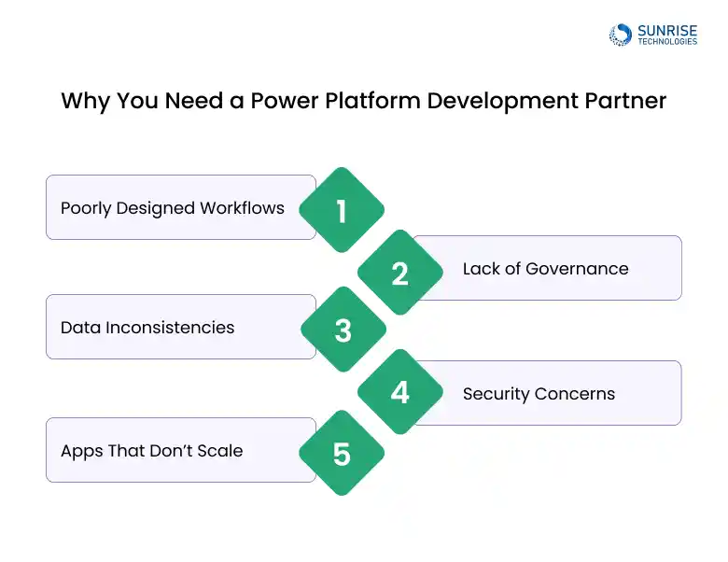Click the green diamond numbered 4
The width and height of the screenshot is (728, 562).
coord(400,391)
